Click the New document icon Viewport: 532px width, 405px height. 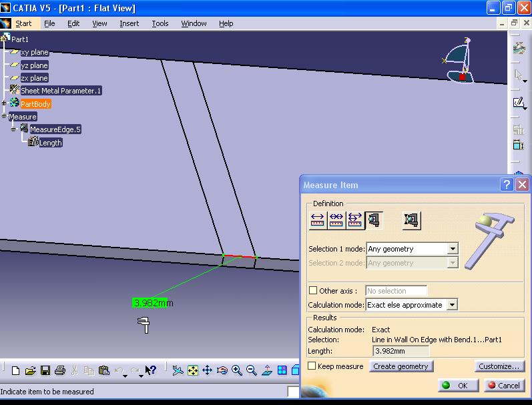pyautogui.click(x=15, y=370)
